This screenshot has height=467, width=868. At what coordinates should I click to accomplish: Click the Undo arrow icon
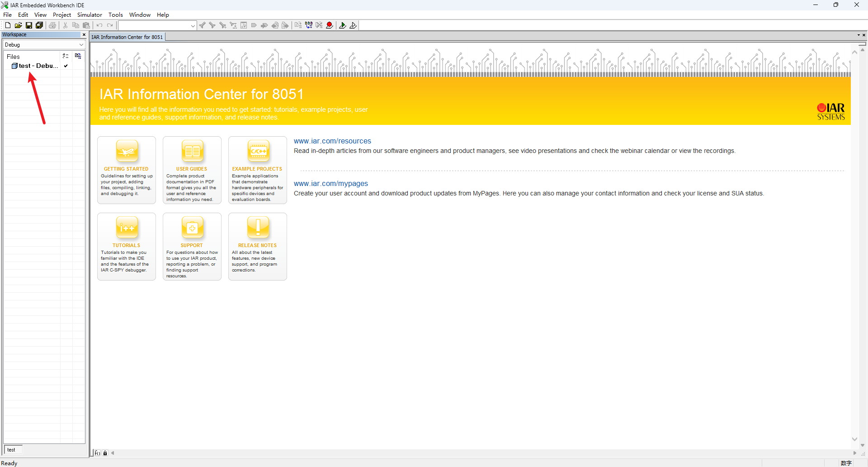99,25
